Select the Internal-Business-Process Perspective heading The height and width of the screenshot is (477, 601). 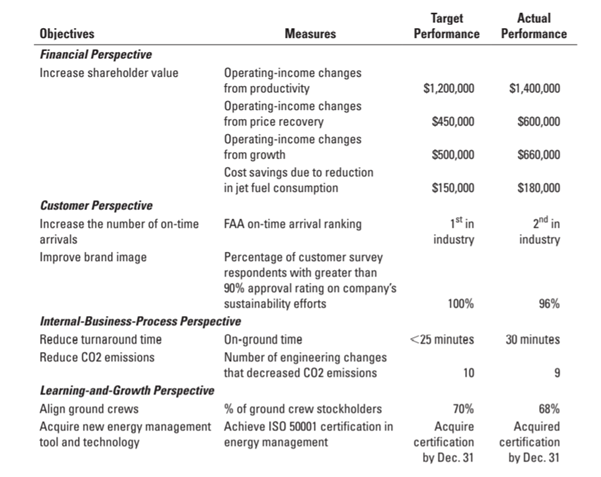pyautogui.click(x=140, y=322)
